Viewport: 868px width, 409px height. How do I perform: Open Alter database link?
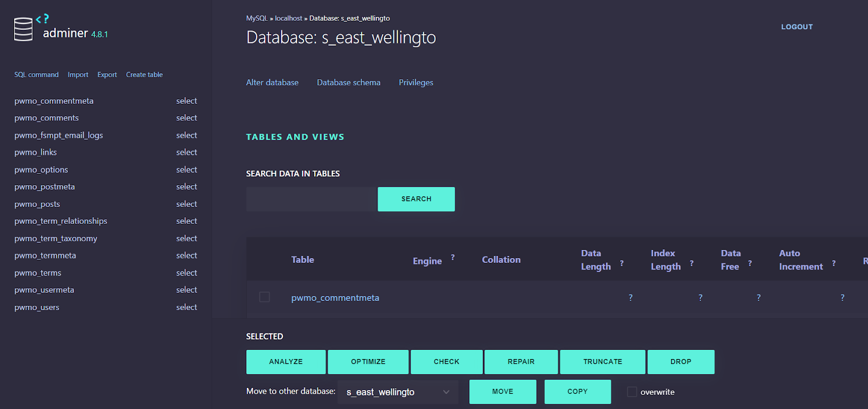point(272,83)
